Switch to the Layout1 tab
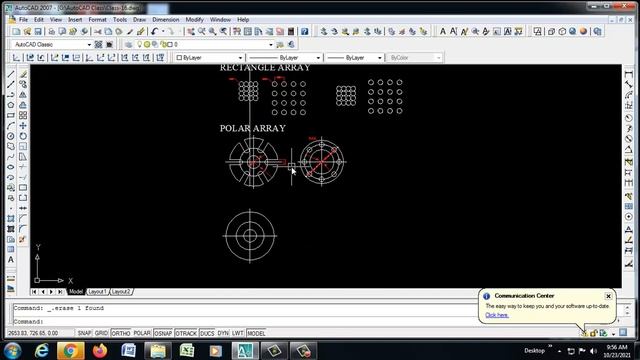Viewport: 640px width, 360px height. (x=97, y=292)
